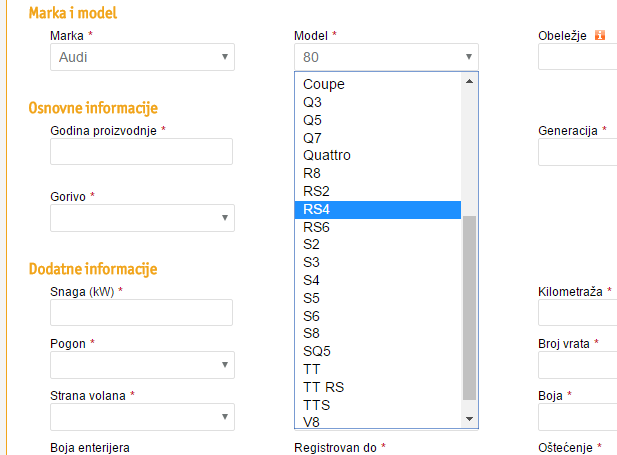Choose Coupe from the model list
This screenshot has height=455, width=617.
point(378,84)
